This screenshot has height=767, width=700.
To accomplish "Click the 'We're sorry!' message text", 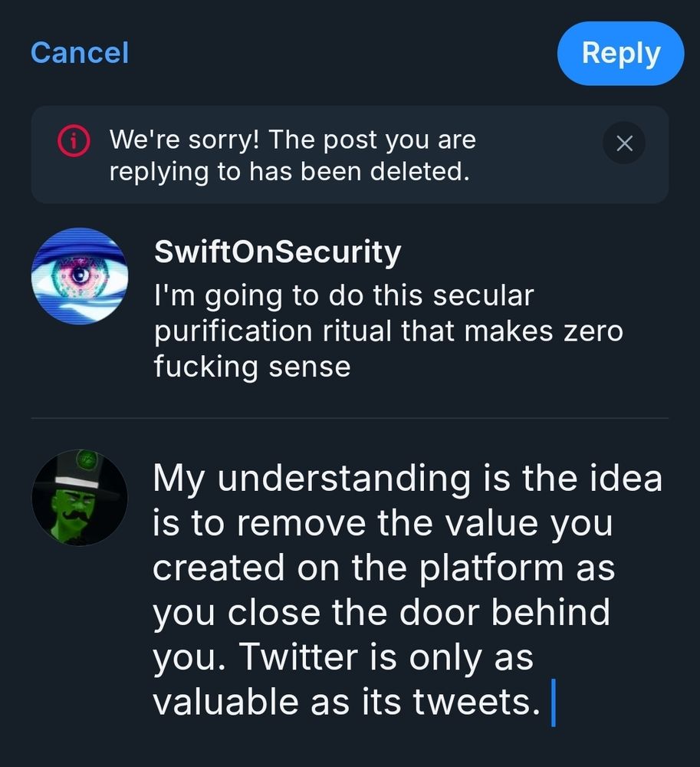I will (x=294, y=155).
